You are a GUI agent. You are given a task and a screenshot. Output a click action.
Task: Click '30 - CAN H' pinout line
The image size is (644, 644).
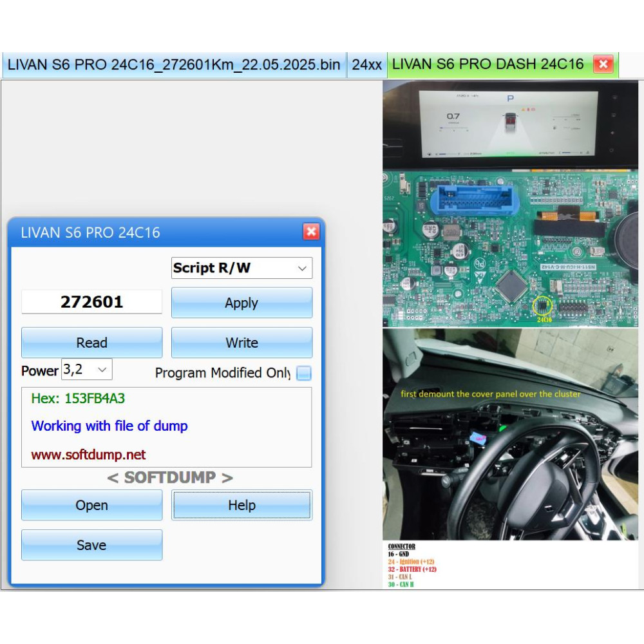pos(401,584)
